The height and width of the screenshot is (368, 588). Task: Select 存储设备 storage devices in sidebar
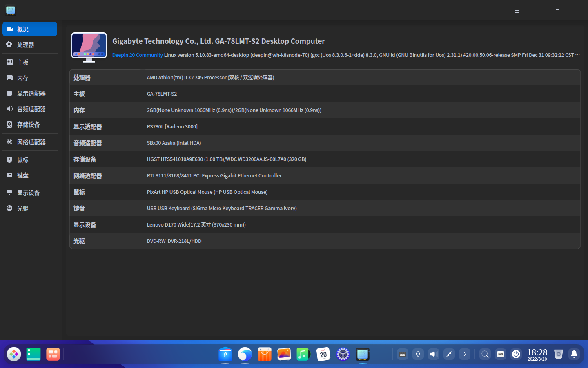pos(28,125)
